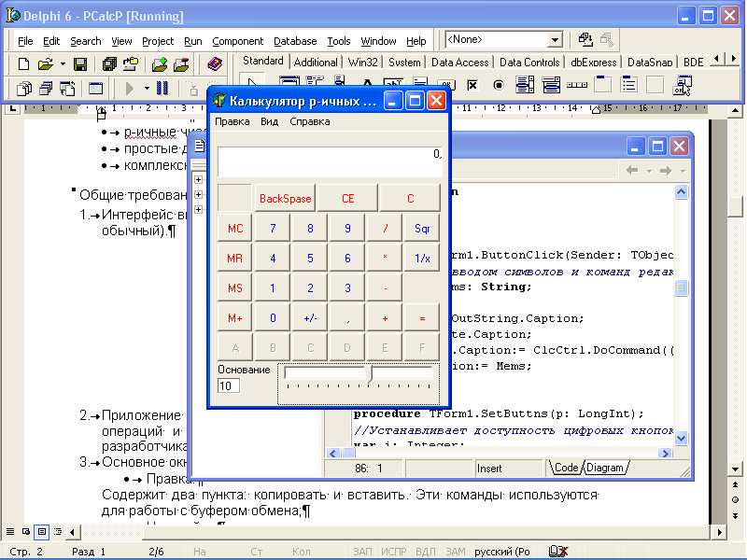Open code editor back-history dropdown arrow
The width and height of the screenshot is (747, 560).
pyautogui.click(x=649, y=171)
